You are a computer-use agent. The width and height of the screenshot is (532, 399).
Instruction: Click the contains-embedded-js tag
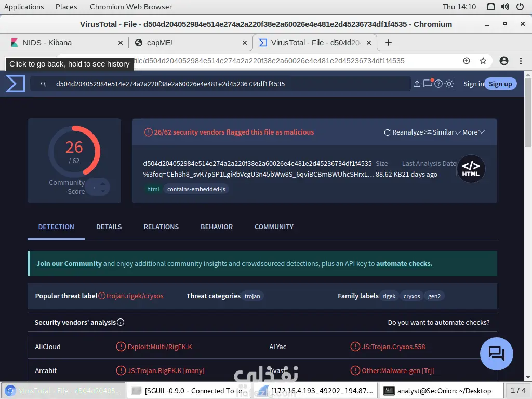pyautogui.click(x=196, y=189)
